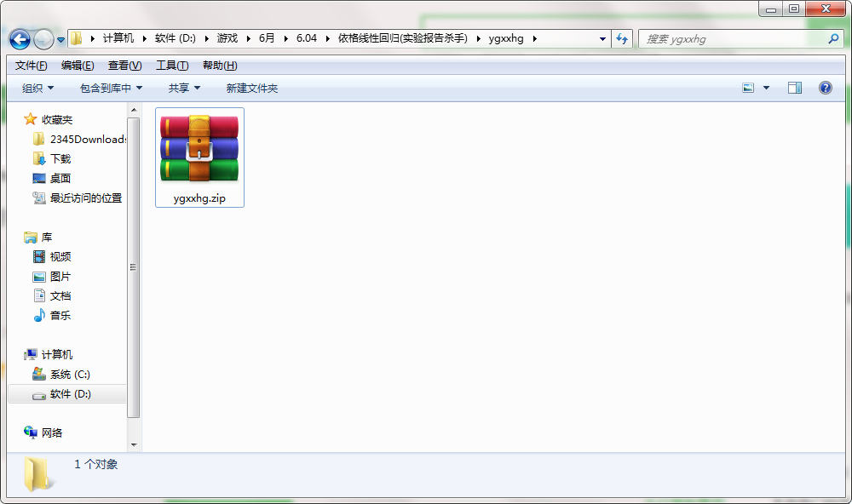
Task: Open the 帮助(H) menu
Action: [x=220, y=66]
